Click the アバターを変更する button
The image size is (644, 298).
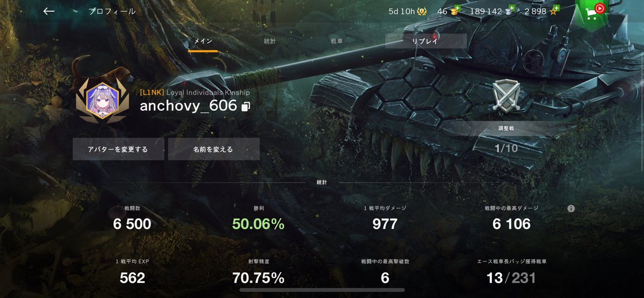118,149
